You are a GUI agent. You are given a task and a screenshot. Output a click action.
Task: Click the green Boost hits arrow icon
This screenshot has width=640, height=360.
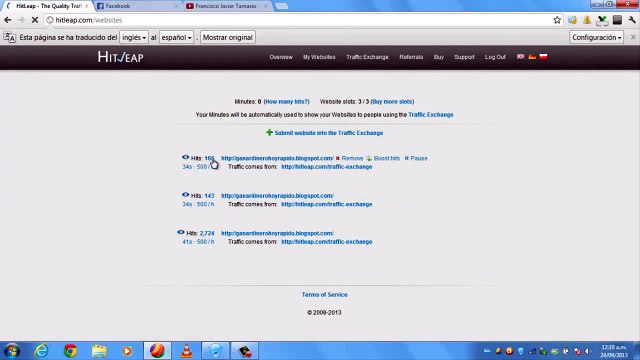(x=369, y=158)
